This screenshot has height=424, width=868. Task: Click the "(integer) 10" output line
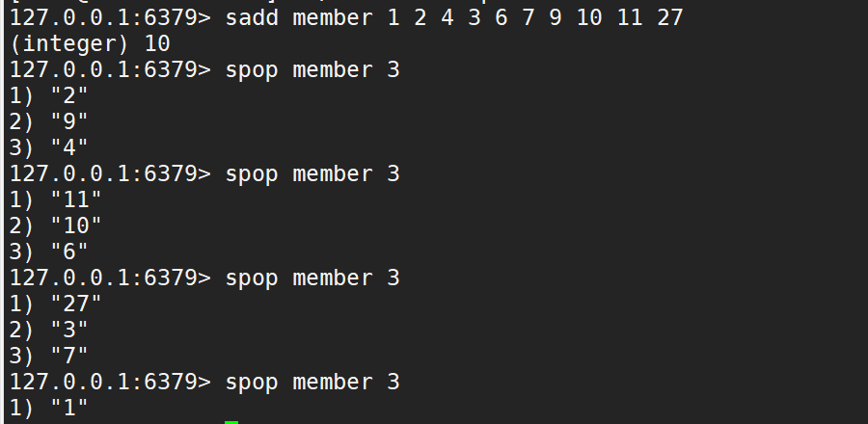coord(90,44)
